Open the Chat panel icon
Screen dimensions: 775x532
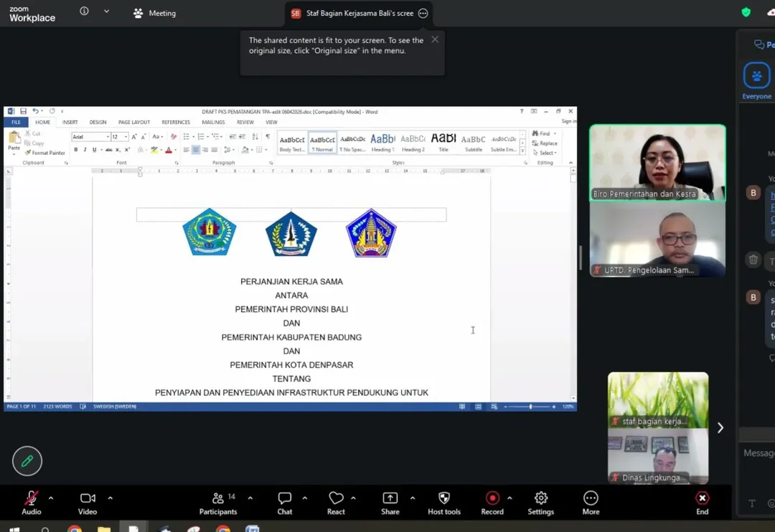pos(285,499)
